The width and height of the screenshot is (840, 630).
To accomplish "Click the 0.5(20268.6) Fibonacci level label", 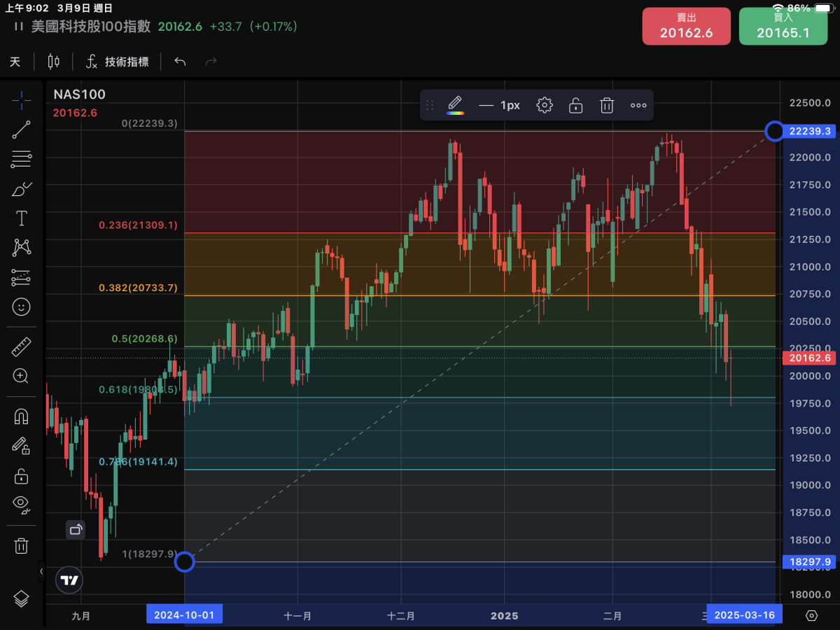I will pos(145,338).
